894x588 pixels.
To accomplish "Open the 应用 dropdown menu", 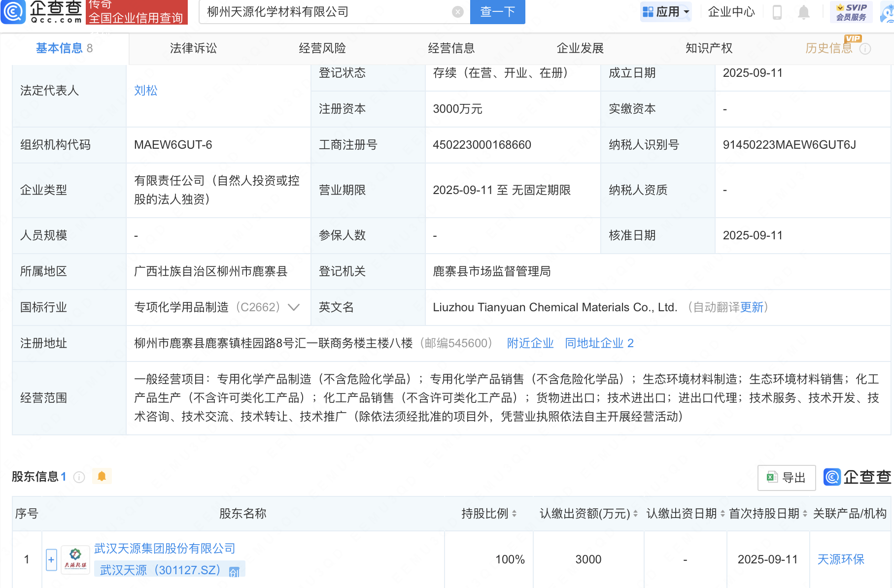I will click(666, 12).
